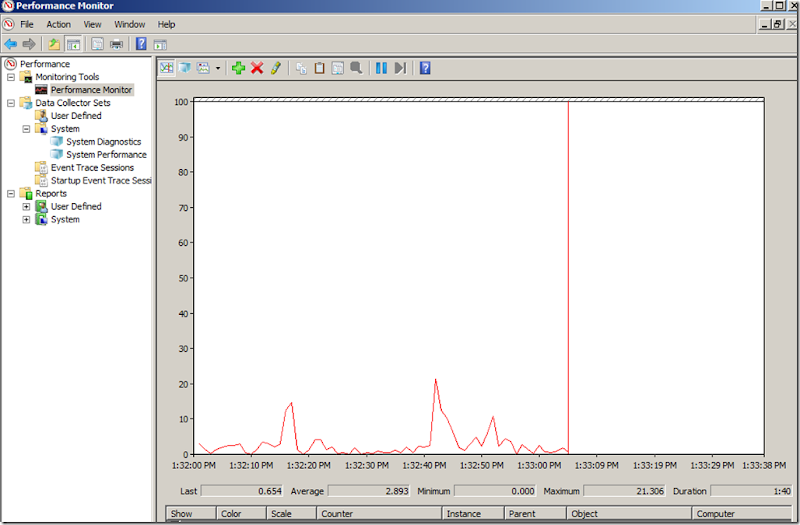Expand User Defined node under Reports
The height and width of the screenshot is (525, 800).
click(x=27, y=207)
